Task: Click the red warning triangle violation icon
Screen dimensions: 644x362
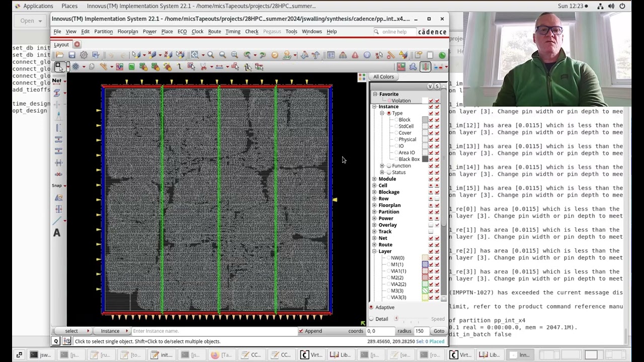Action: tap(355, 55)
